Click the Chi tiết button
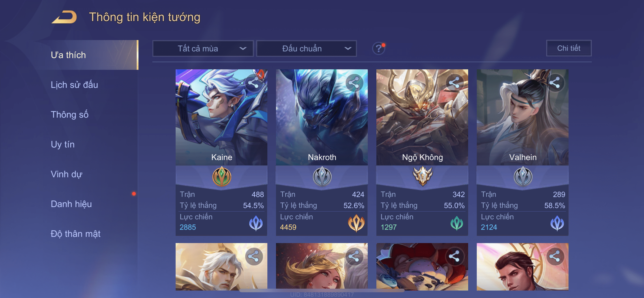Viewport: 644px width, 298px height. coord(569,48)
